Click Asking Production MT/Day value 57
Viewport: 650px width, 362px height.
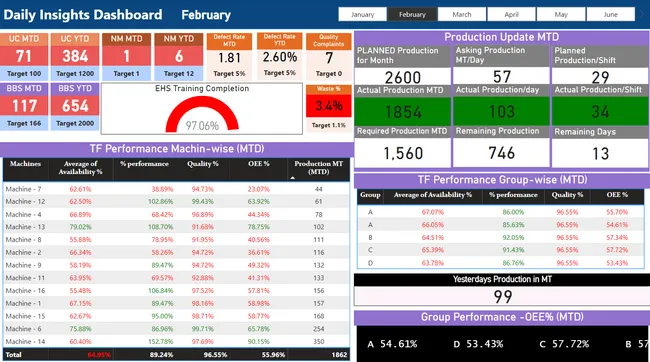[x=502, y=77]
